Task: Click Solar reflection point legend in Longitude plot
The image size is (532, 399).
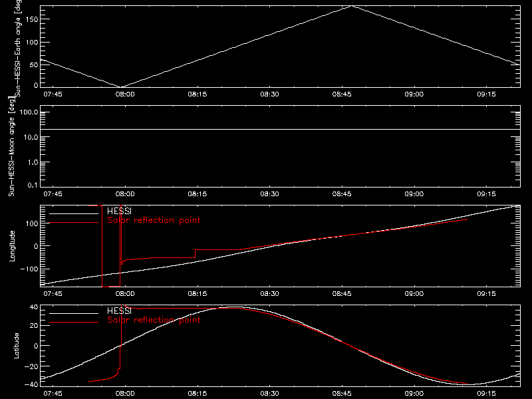Action: 154,220
